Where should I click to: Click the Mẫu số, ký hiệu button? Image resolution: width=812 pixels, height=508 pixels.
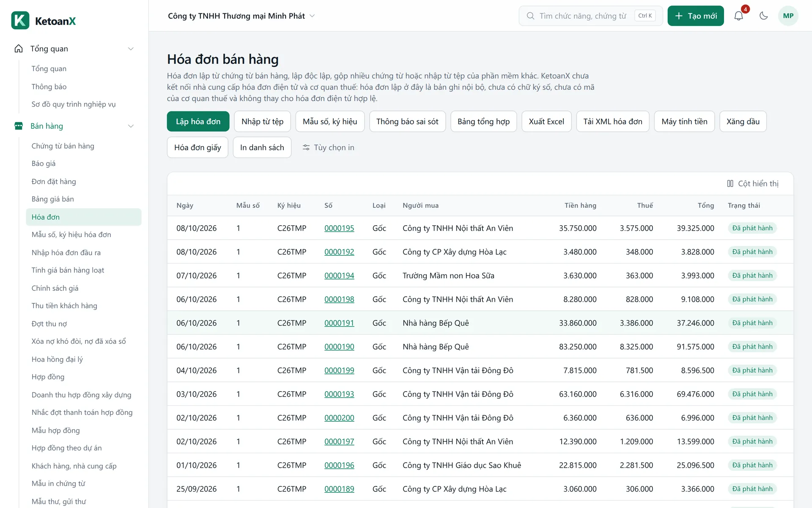tap(330, 121)
